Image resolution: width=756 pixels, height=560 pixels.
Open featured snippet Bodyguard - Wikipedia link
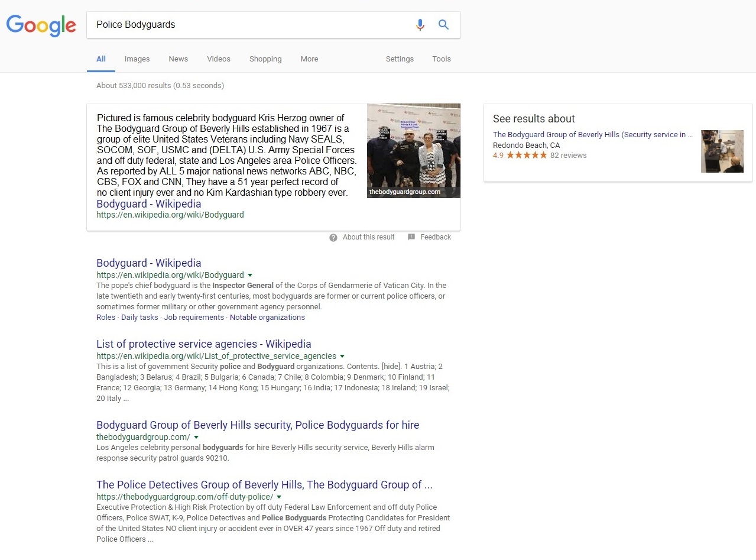(149, 204)
